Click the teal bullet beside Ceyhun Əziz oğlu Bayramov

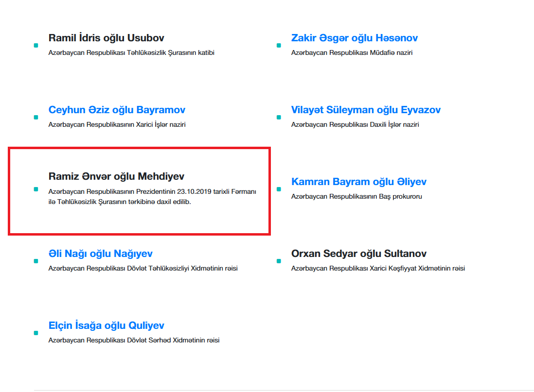pos(36,117)
